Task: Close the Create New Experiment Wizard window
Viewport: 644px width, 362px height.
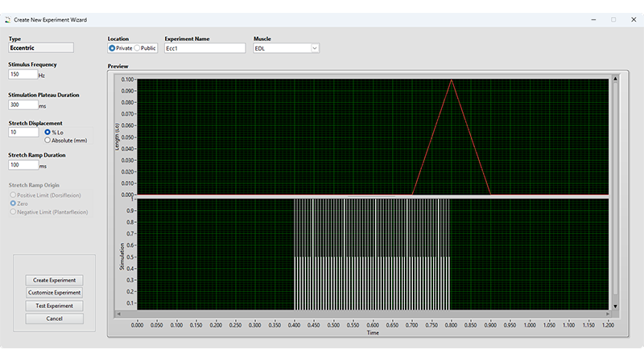Action: click(632, 19)
